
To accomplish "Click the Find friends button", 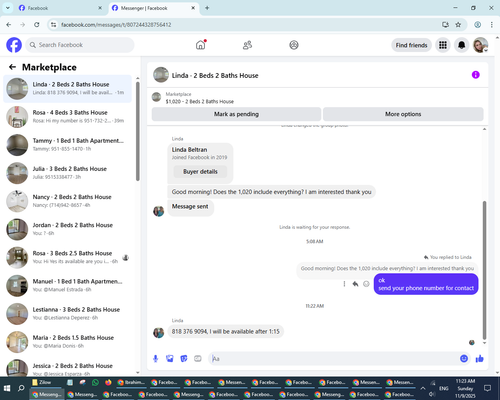I will (411, 45).
